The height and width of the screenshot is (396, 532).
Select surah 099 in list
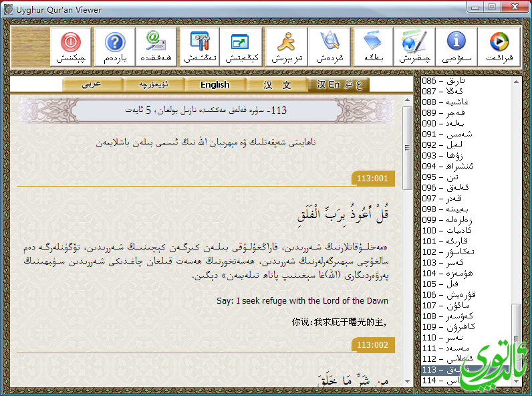[466, 219]
